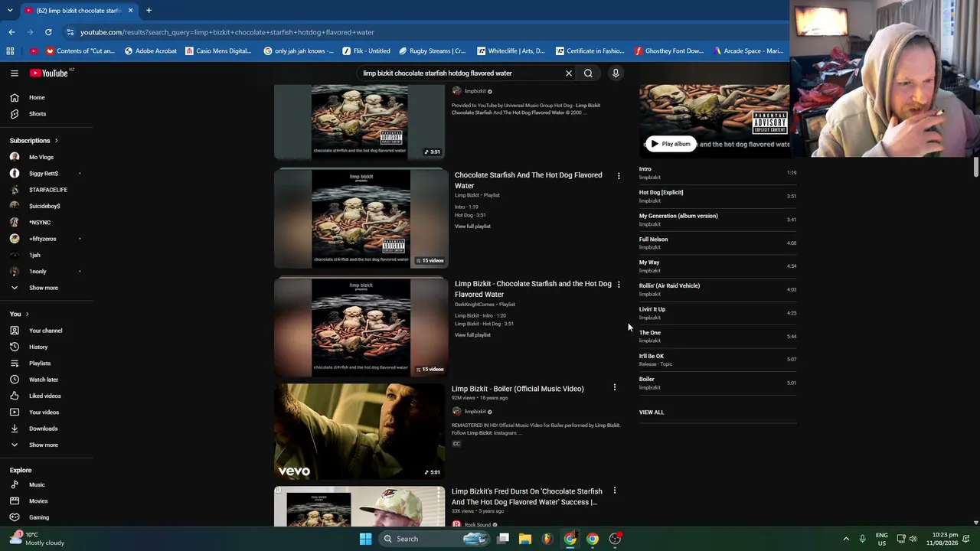Click the Chrome address bar URL
The width and height of the screenshot is (980, 551).
[x=227, y=32]
